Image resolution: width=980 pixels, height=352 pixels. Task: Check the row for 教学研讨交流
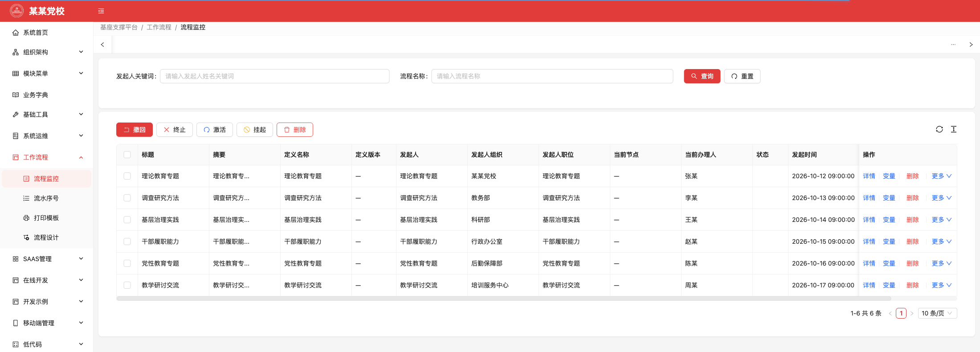click(127, 285)
